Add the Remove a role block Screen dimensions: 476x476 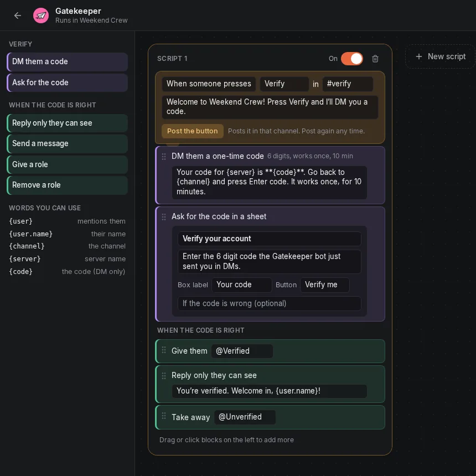(x=67, y=185)
